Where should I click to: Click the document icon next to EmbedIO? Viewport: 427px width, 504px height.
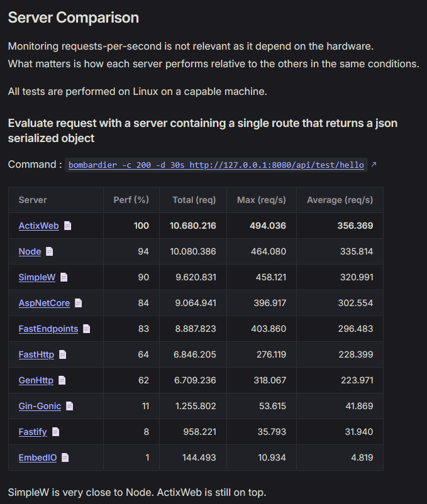(x=65, y=457)
